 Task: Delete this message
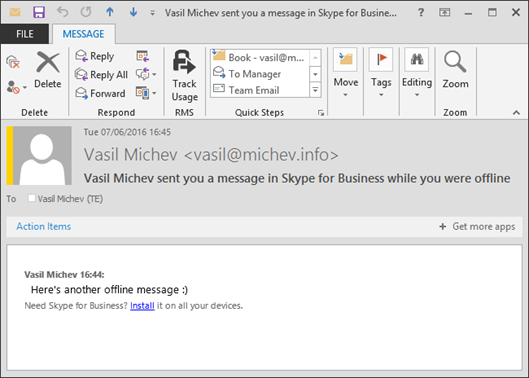pos(48,70)
